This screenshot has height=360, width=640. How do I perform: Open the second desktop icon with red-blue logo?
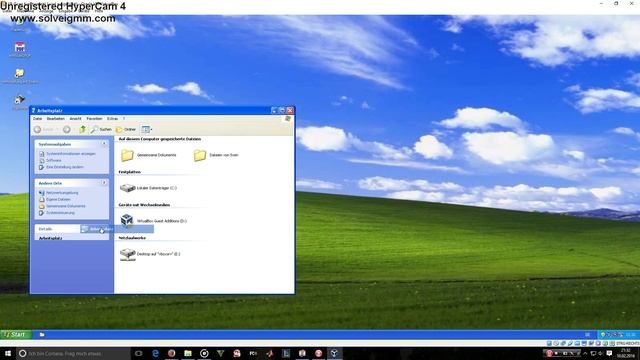point(20,49)
